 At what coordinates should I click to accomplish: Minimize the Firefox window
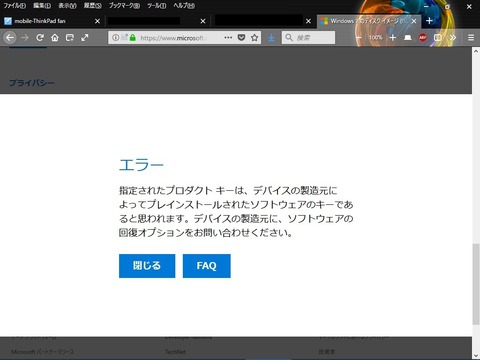click(426, 6)
